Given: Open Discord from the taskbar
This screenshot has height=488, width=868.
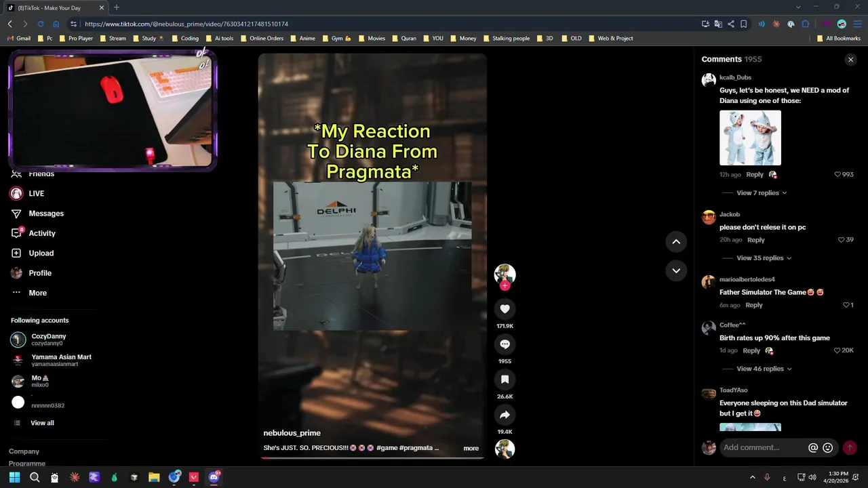Looking at the screenshot, I should pos(214,477).
